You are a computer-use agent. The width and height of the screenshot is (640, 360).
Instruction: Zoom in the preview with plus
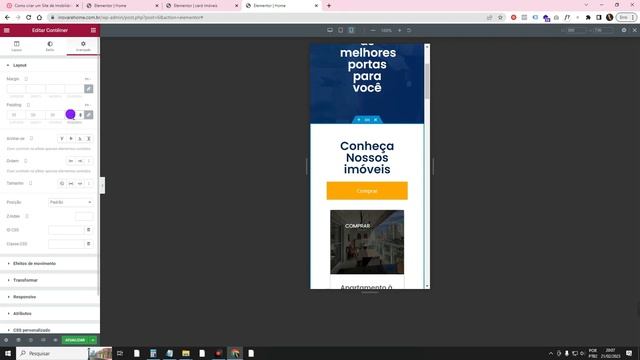click(x=400, y=30)
